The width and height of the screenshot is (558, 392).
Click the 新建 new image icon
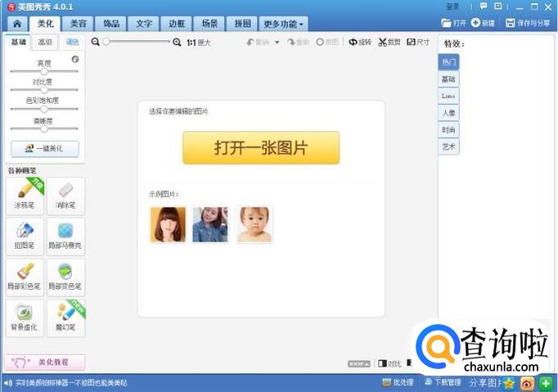point(483,23)
